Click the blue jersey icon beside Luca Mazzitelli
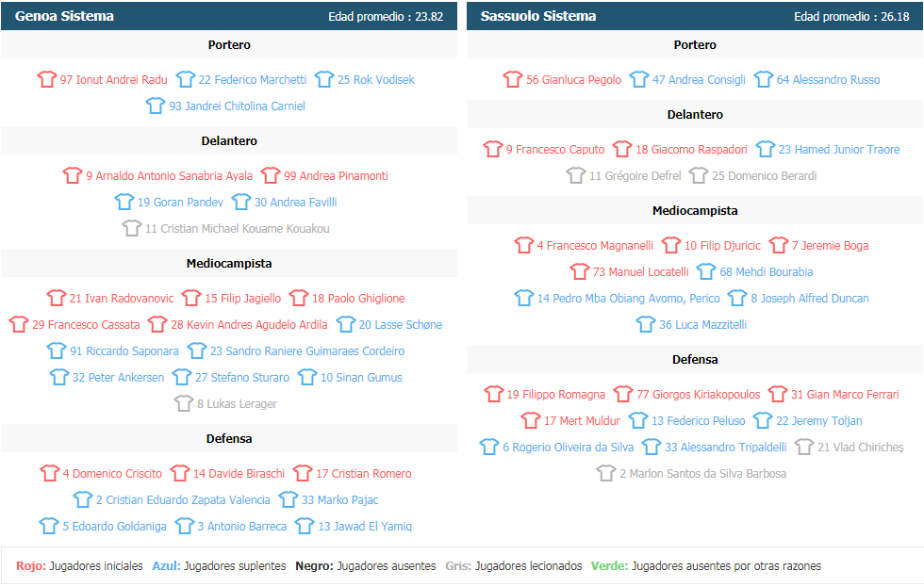 coord(645,324)
